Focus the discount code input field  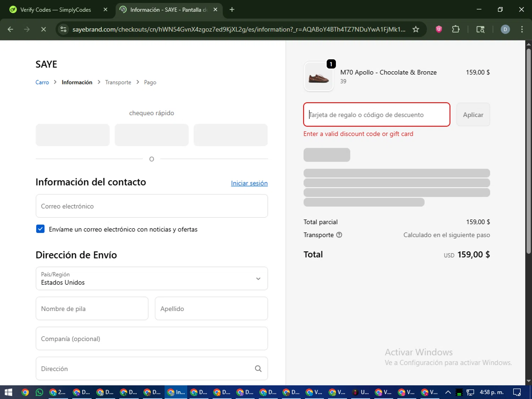(377, 115)
